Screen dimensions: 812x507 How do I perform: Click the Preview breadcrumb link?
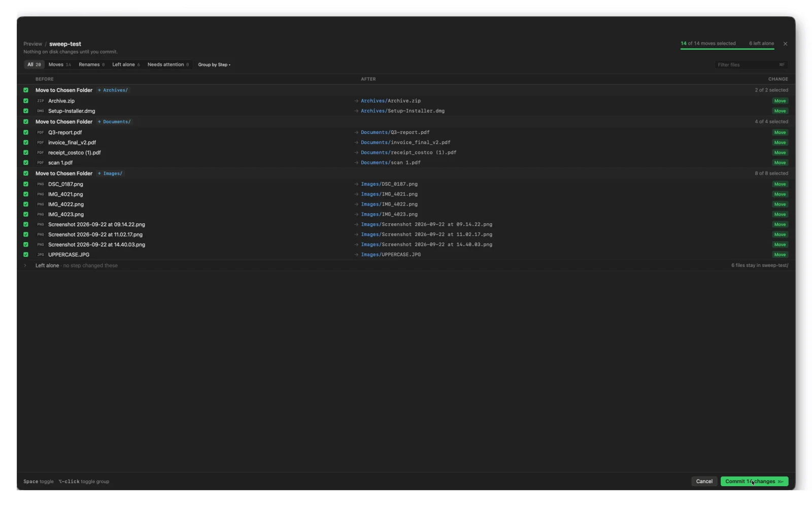click(x=32, y=44)
